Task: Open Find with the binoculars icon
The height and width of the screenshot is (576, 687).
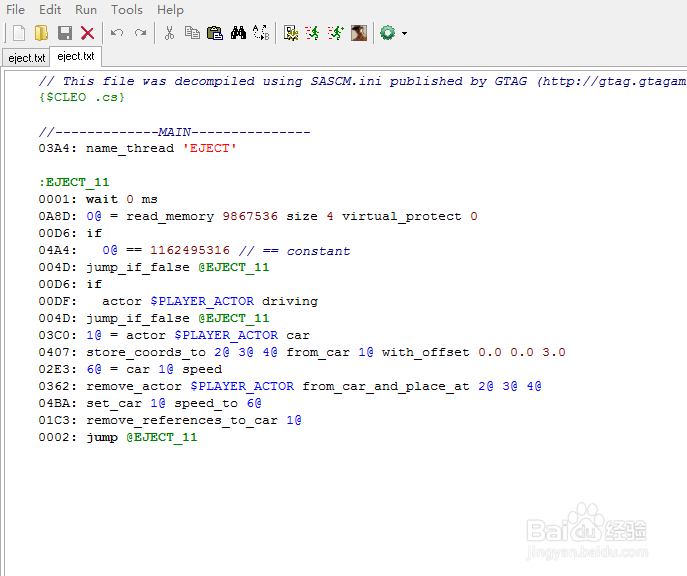Action: [x=238, y=33]
